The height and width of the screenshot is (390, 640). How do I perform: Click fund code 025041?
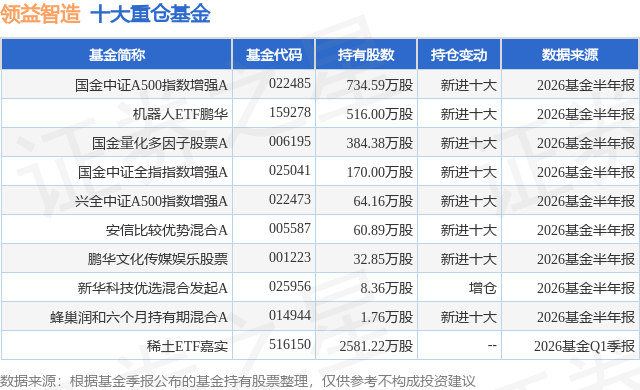290,171
